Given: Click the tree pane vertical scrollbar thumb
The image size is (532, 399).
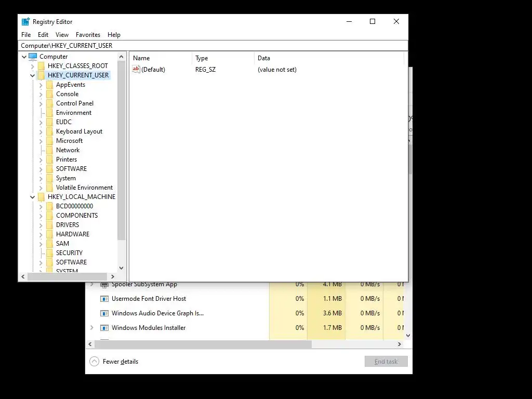Looking at the screenshot, I should (122, 151).
